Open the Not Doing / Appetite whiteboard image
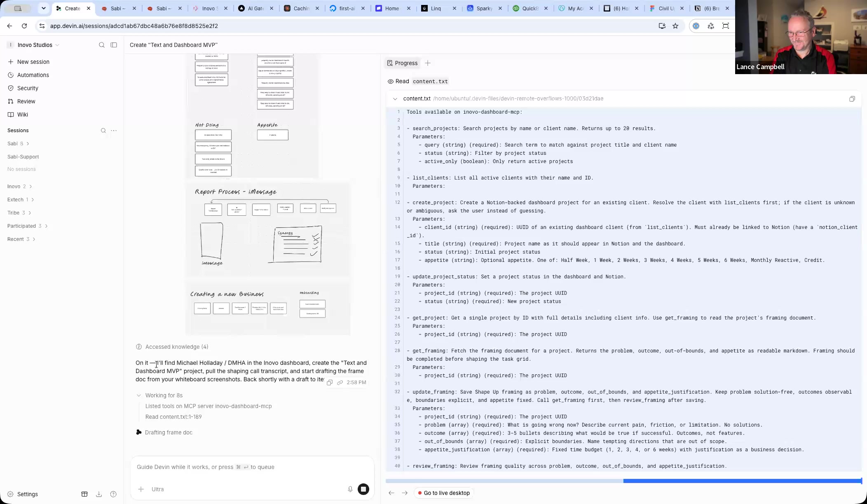 pyautogui.click(x=252, y=116)
